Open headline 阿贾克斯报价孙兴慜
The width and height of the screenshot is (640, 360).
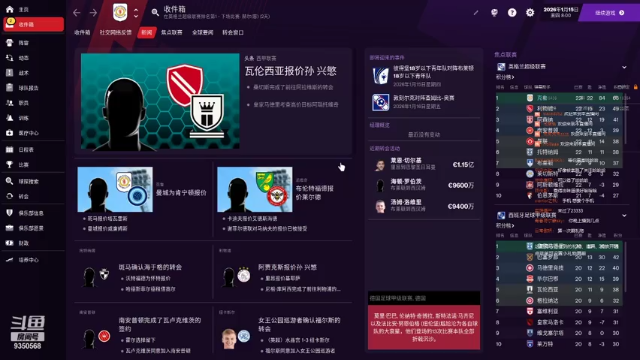(x=287, y=267)
